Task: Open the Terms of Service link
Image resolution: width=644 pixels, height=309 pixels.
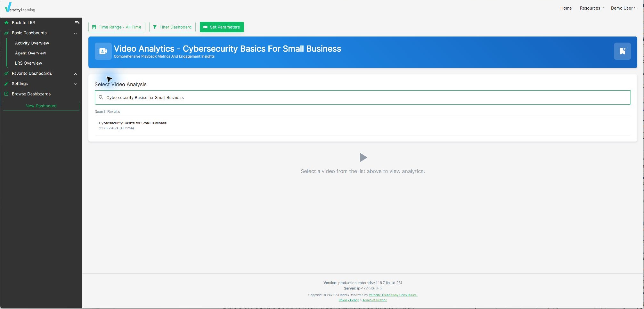Action: (x=375, y=300)
